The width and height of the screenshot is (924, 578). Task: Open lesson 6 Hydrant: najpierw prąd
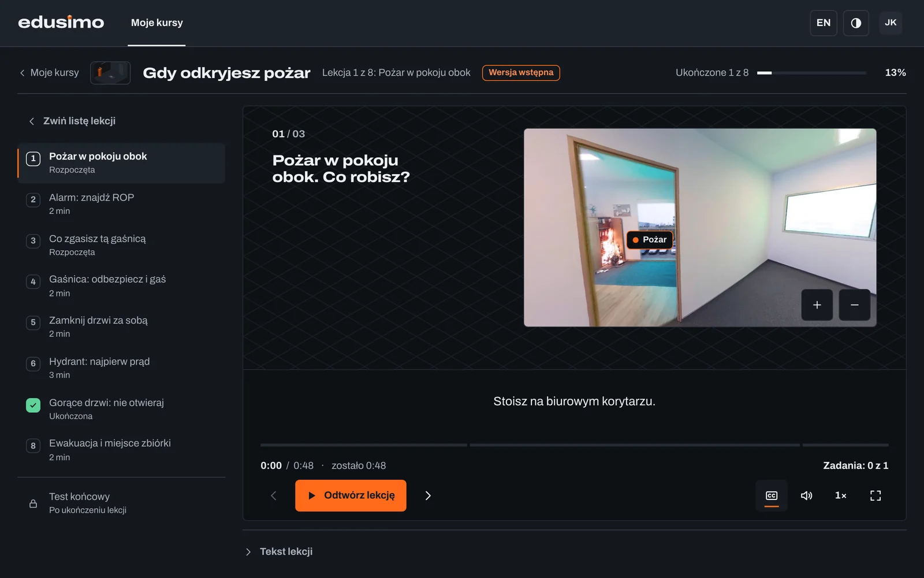click(121, 368)
